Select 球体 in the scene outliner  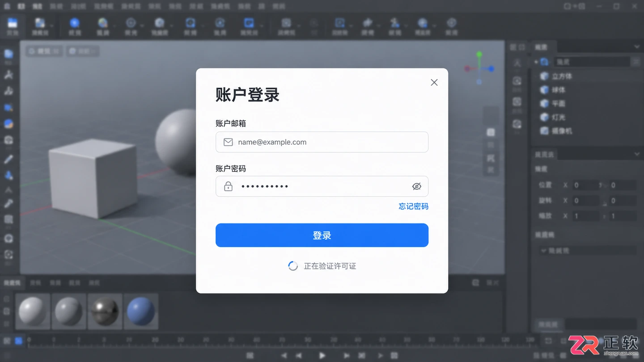[x=559, y=90]
